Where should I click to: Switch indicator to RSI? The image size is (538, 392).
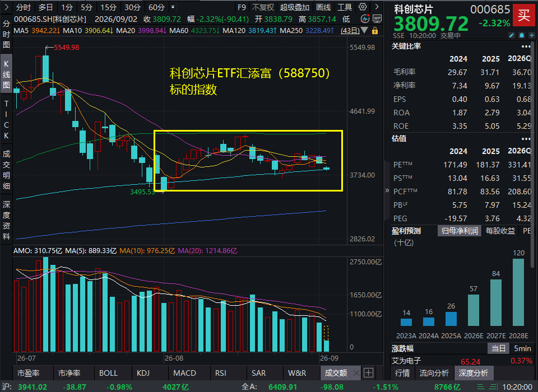click(x=221, y=373)
